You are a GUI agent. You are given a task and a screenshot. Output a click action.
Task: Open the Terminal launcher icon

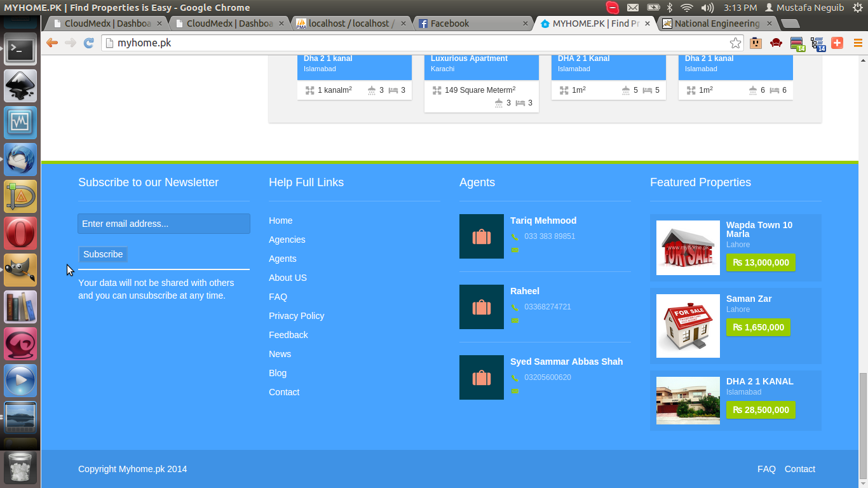coord(20,49)
